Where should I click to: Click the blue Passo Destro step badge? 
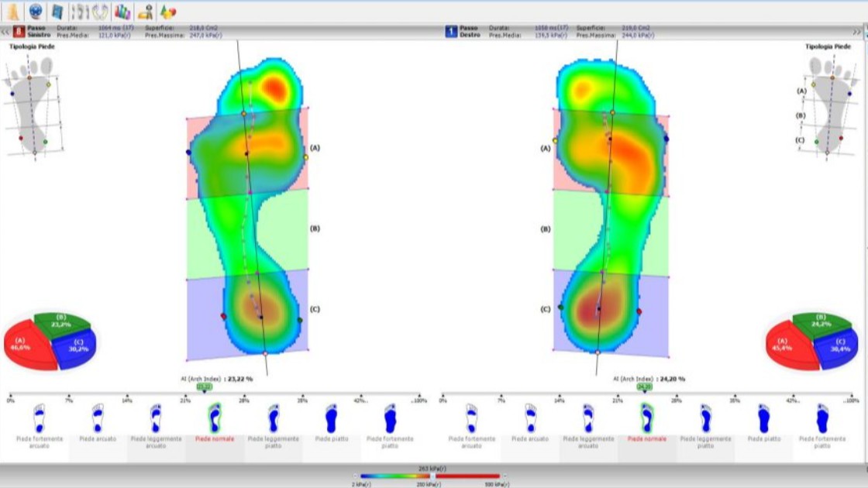pyautogui.click(x=451, y=32)
